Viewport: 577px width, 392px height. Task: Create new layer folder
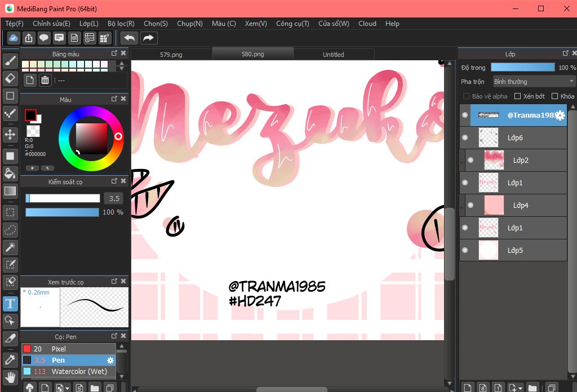pos(532,387)
